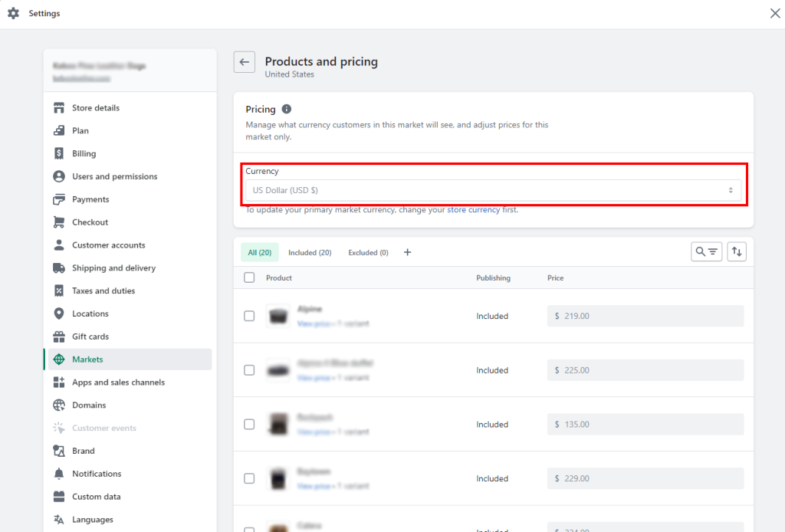
Task: Check the checkbox on the third product row
Action: point(249,424)
